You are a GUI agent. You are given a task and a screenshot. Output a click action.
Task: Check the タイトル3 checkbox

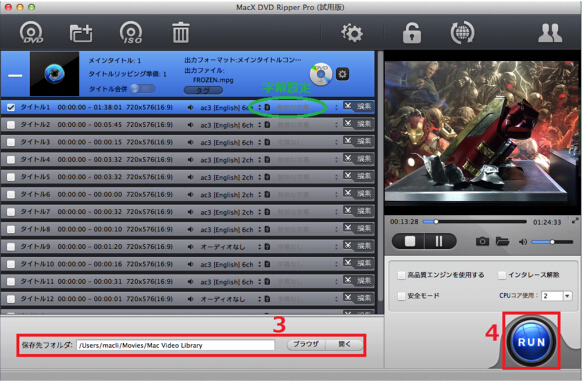pyautogui.click(x=11, y=142)
